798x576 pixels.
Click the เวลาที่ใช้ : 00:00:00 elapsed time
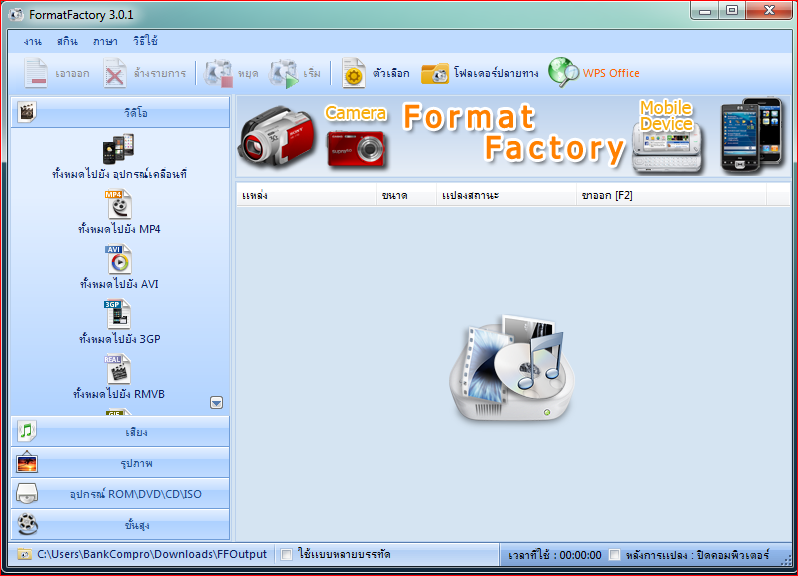555,555
